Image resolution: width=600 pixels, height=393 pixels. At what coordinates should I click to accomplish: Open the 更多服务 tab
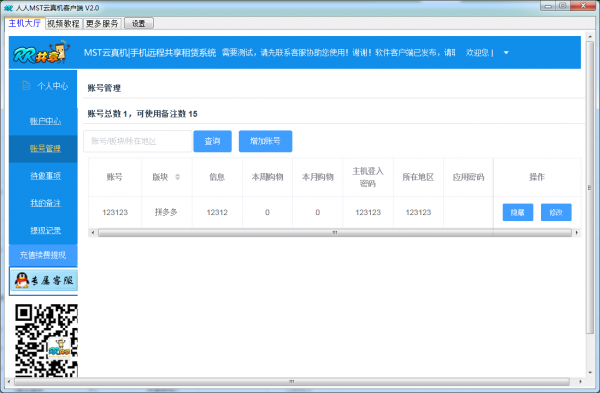click(x=102, y=24)
